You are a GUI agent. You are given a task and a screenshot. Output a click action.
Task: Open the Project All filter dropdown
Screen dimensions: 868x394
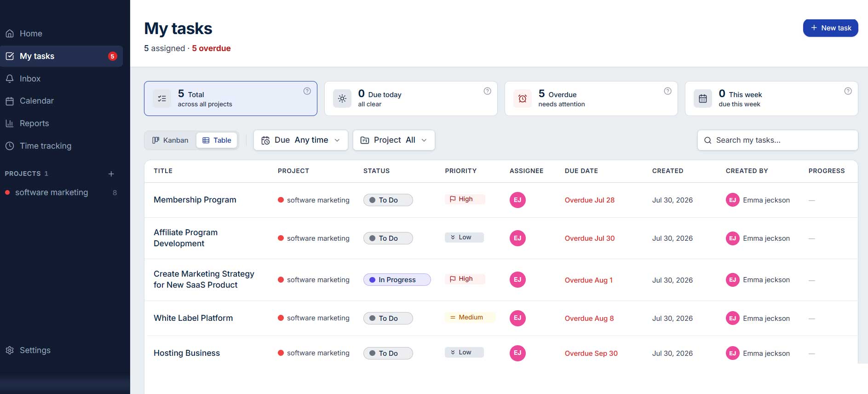394,140
